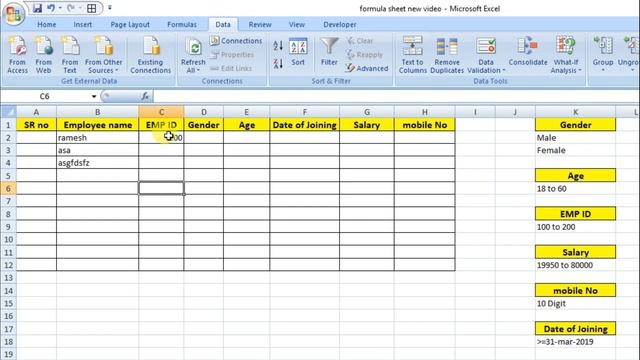640x360 pixels.
Task: Import data From Access
Action: coord(18,55)
